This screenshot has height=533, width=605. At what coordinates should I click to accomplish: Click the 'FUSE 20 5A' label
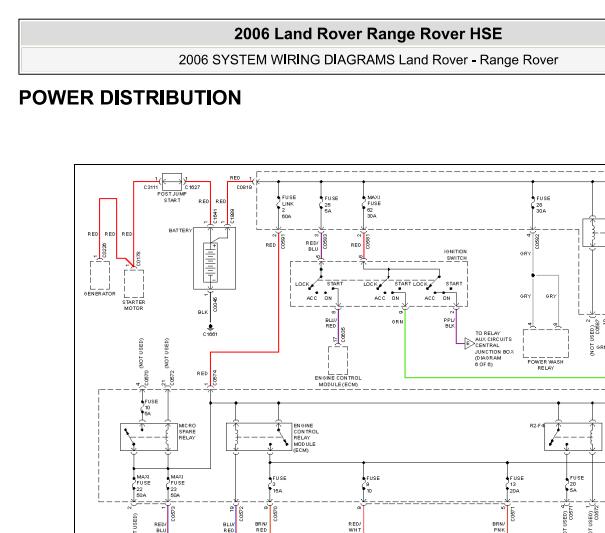coord(576,484)
